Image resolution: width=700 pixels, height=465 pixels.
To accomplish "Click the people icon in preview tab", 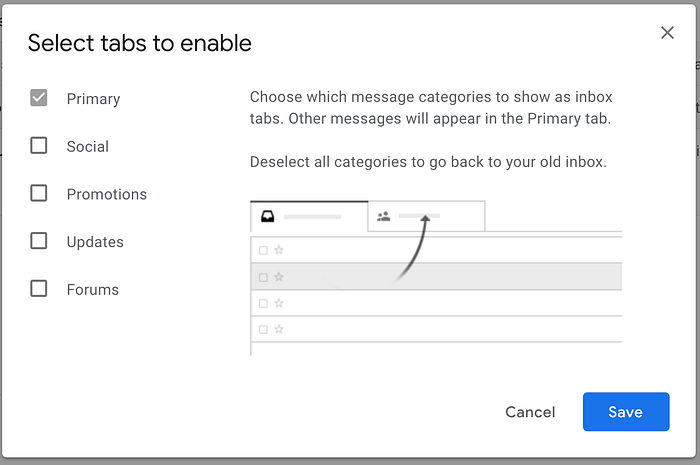I will point(383,216).
